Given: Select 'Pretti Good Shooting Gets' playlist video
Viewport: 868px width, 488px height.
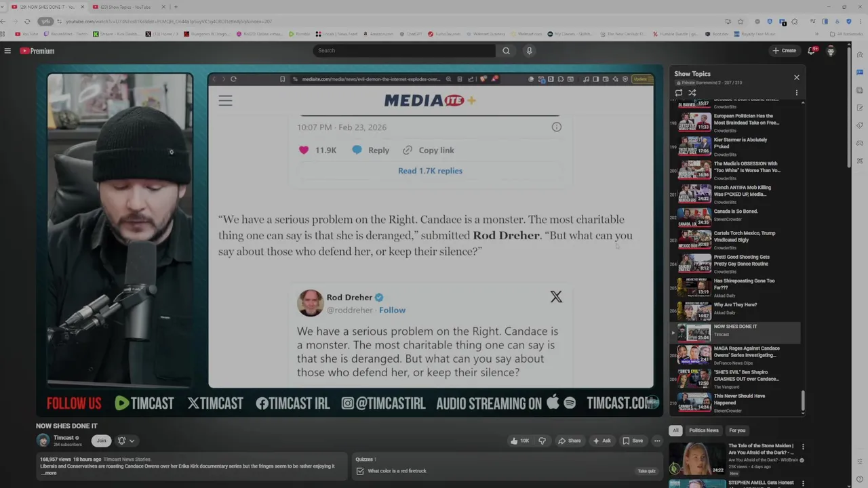Looking at the screenshot, I should click(x=735, y=264).
